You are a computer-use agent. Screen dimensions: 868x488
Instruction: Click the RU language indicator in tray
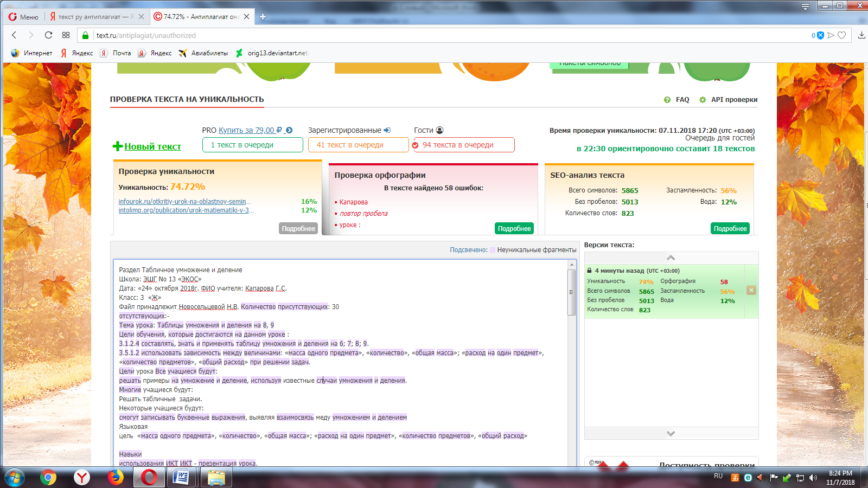coord(718,476)
